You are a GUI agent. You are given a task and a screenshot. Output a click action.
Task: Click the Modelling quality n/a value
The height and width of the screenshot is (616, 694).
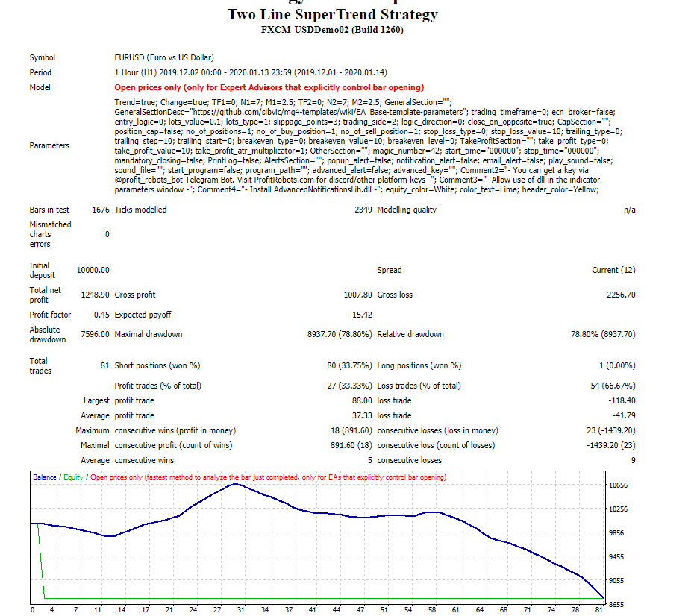629,210
